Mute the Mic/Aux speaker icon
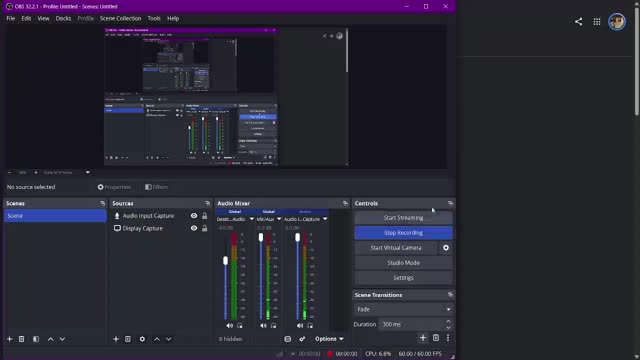This screenshot has height=360, width=640. (263, 326)
